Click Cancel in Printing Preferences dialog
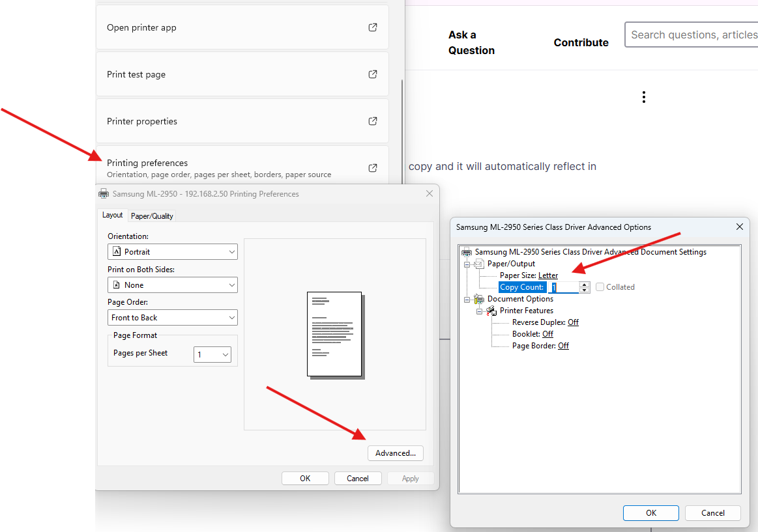Viewport: 758px width, 532px height. [358, 479]
